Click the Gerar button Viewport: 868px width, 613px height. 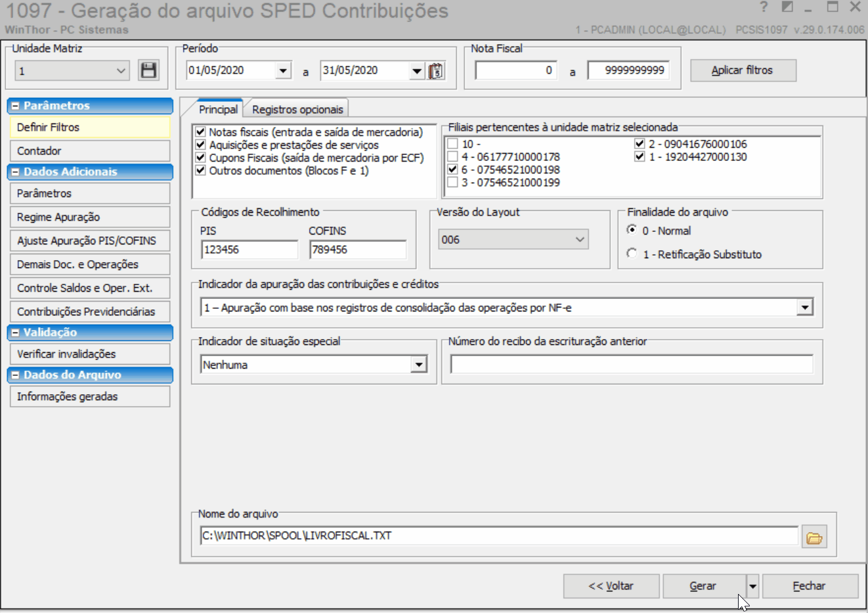pyautogui.click(x=704, y=586)
